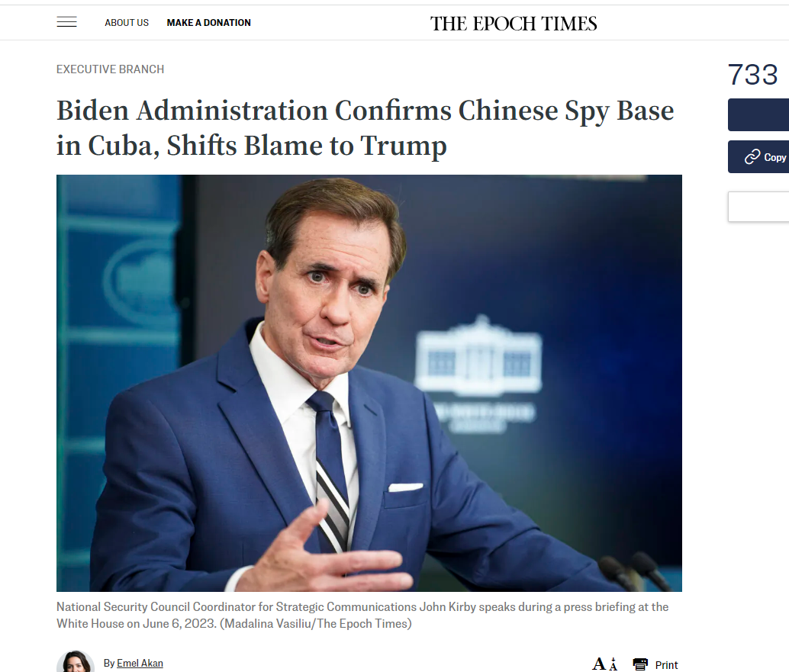
Task: Click the blank dark blue share button
Action: pyautogui.click(x=758, y=114)
